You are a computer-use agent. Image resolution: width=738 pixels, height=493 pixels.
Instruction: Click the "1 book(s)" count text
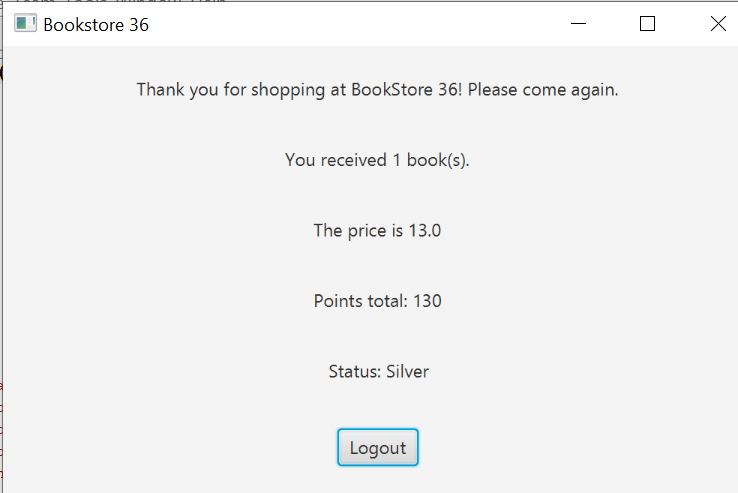coord(430,160)
